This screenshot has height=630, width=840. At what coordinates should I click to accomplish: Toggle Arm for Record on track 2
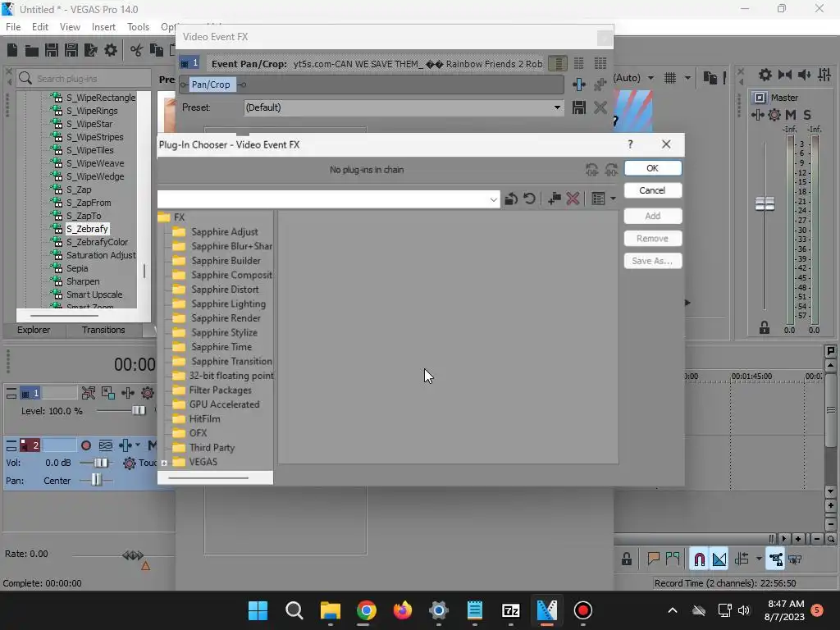(x=85, y=445)
